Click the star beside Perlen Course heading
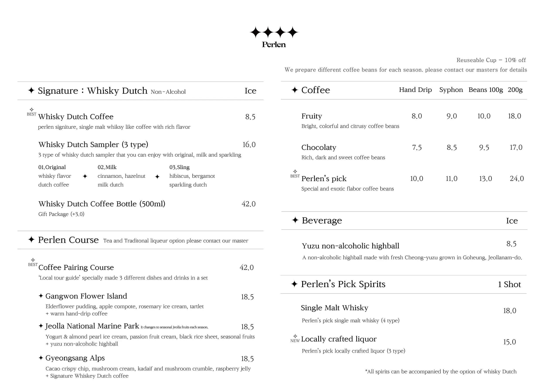The width and height of the screenshot is (545, 392). [31, 239]
